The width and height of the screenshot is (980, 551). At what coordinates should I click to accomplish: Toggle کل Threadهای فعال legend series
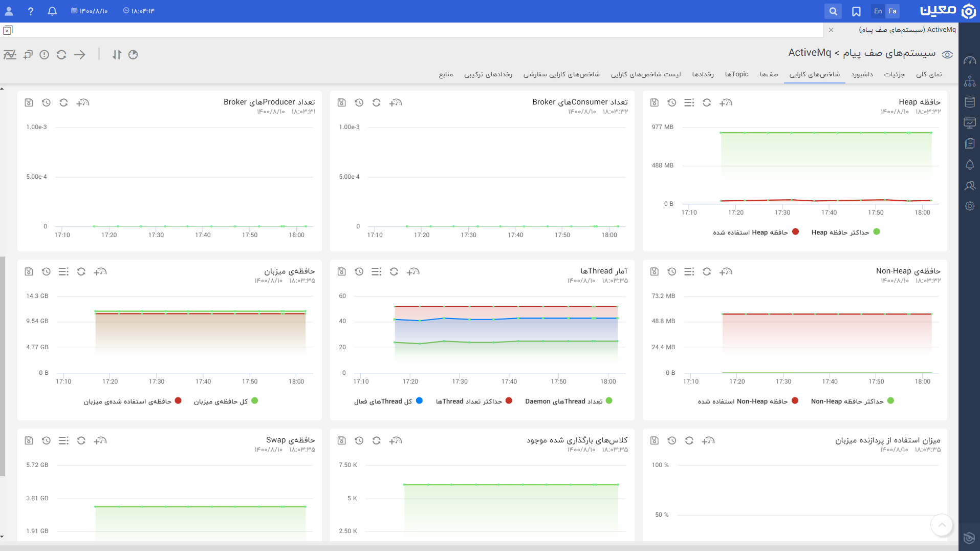(x=388, y=401)
